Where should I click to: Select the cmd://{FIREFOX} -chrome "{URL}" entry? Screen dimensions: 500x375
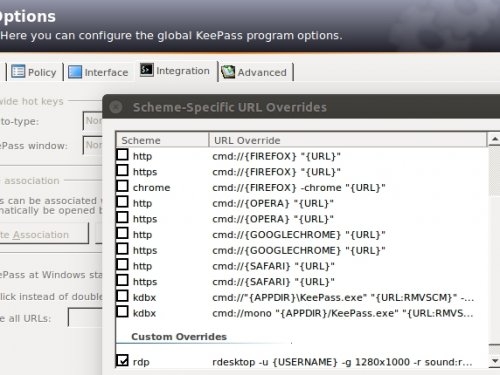pos(299,188)
